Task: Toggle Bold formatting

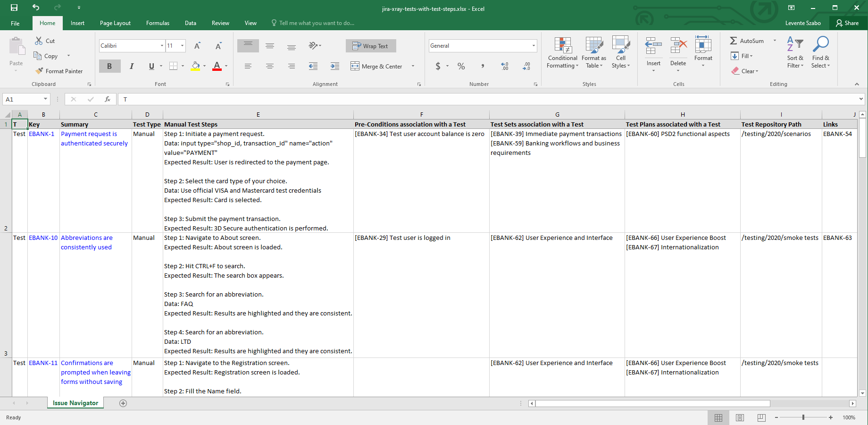Action: 109,67
